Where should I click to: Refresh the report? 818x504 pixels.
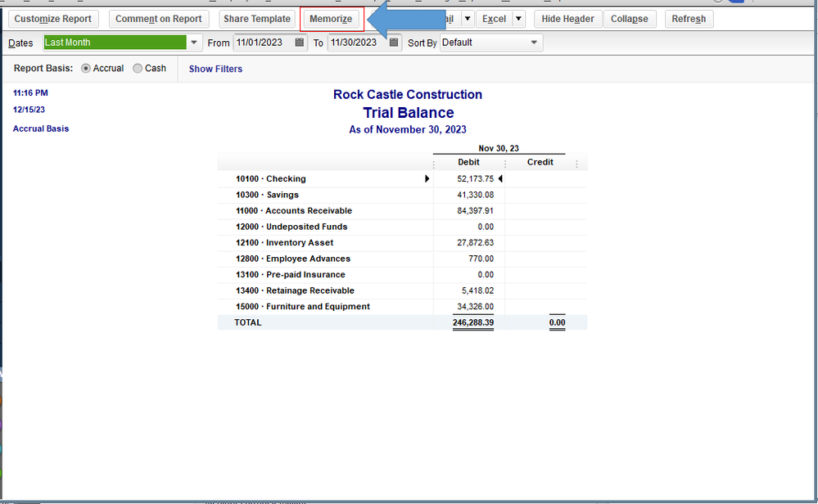[689, 19]
